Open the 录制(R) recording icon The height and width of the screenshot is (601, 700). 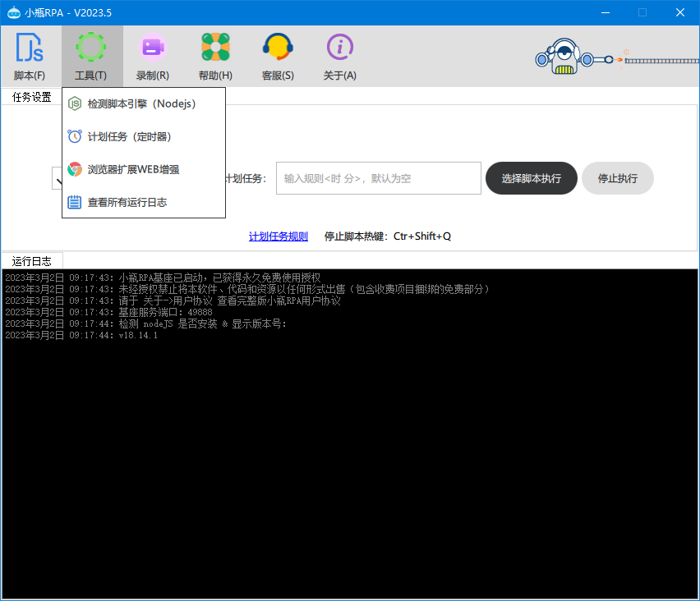pos(153,47)
